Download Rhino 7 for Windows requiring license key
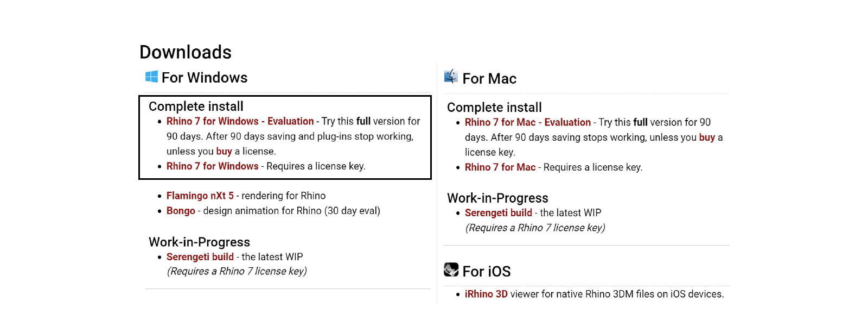 click(x=212, y=166)
